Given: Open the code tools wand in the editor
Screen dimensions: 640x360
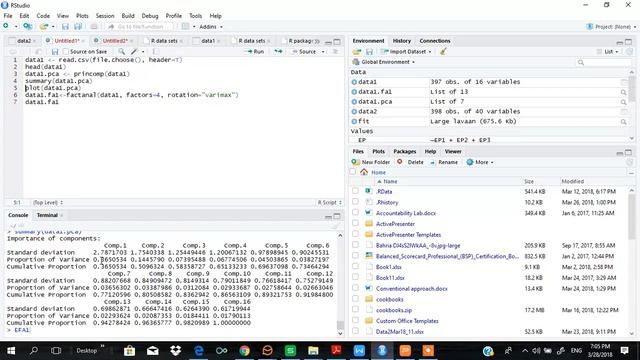Looking at the screenshot, I should (134, 52).
